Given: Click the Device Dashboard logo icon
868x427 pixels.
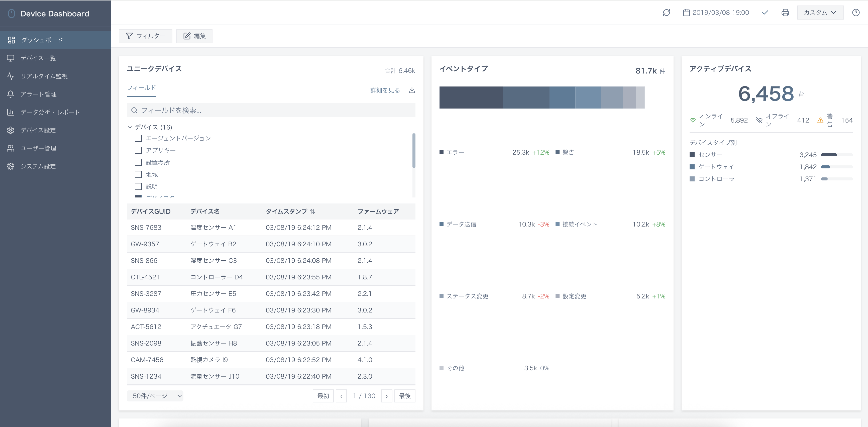Looking at the screenshot, I should coord(12,14).
